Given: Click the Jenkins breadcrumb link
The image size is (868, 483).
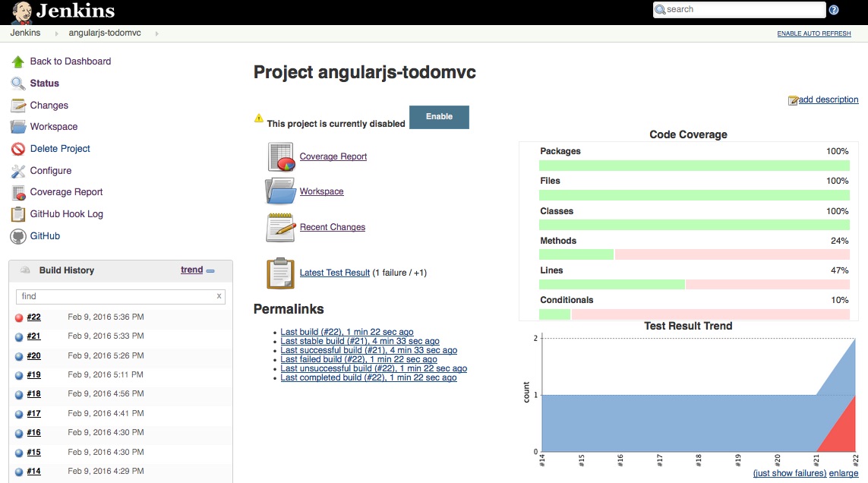Looking at the screenshot, I should coord(25,33).
